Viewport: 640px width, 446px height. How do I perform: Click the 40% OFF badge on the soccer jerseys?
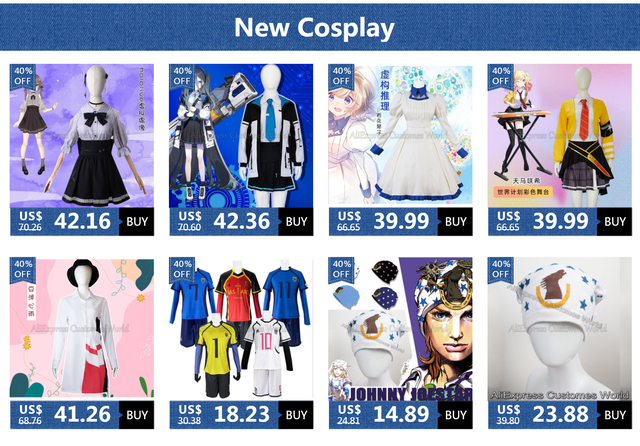[182, 269]
